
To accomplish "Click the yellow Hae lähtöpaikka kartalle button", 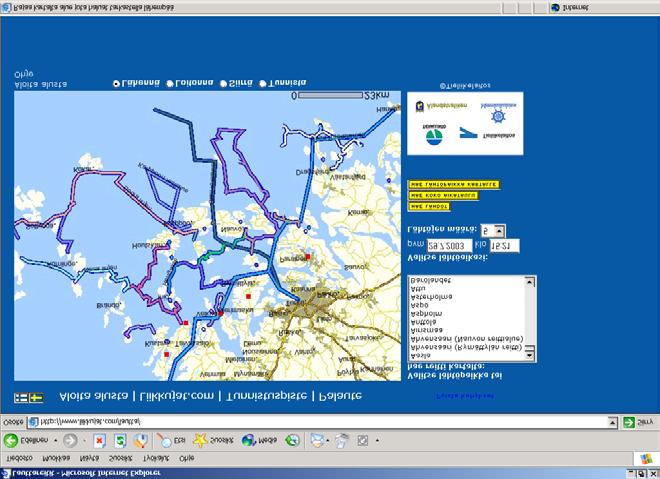I will (454, 184).
